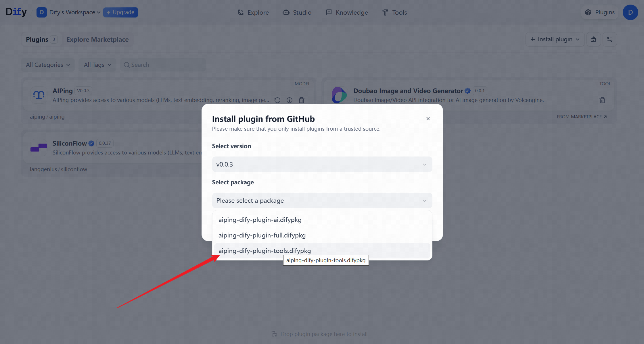This screenshot has width=644, height=344.
Task: Click the Upgrade button
Action: pyautogui.click(x=120, y=12)
